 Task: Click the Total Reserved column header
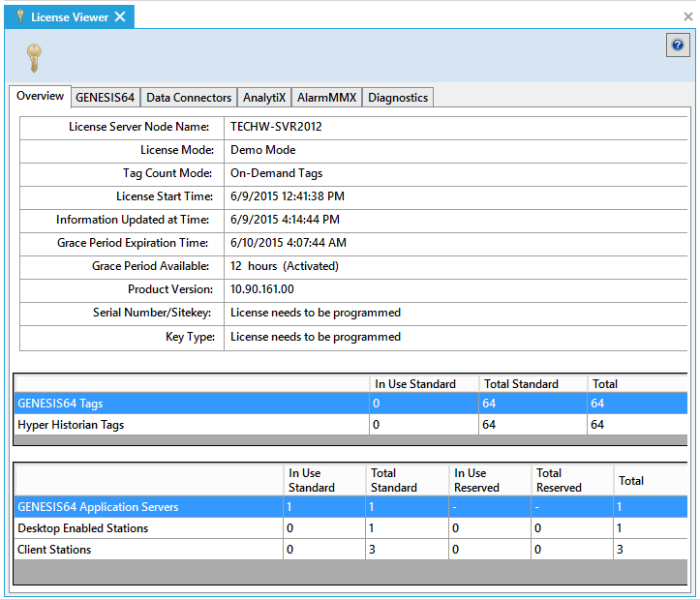549,480
